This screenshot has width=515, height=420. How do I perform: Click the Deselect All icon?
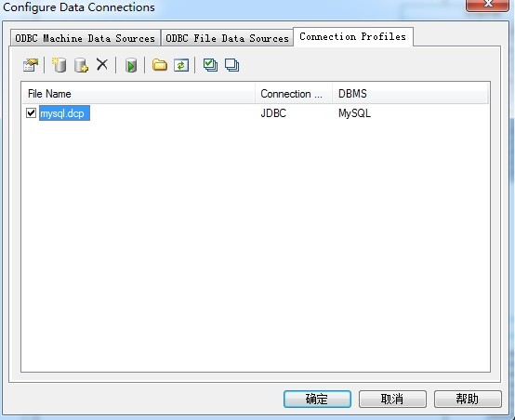[x=231, y=65]
